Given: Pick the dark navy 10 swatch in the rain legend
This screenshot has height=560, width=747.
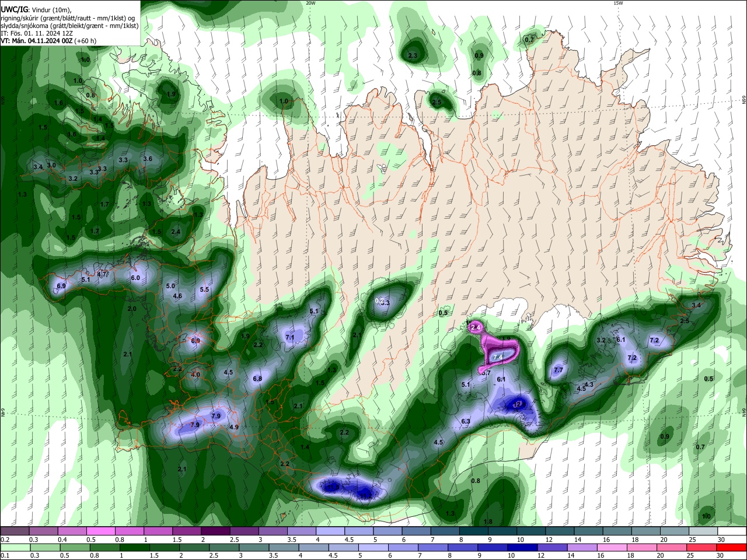Looking at the screenshot, I should tap(522, 547).
